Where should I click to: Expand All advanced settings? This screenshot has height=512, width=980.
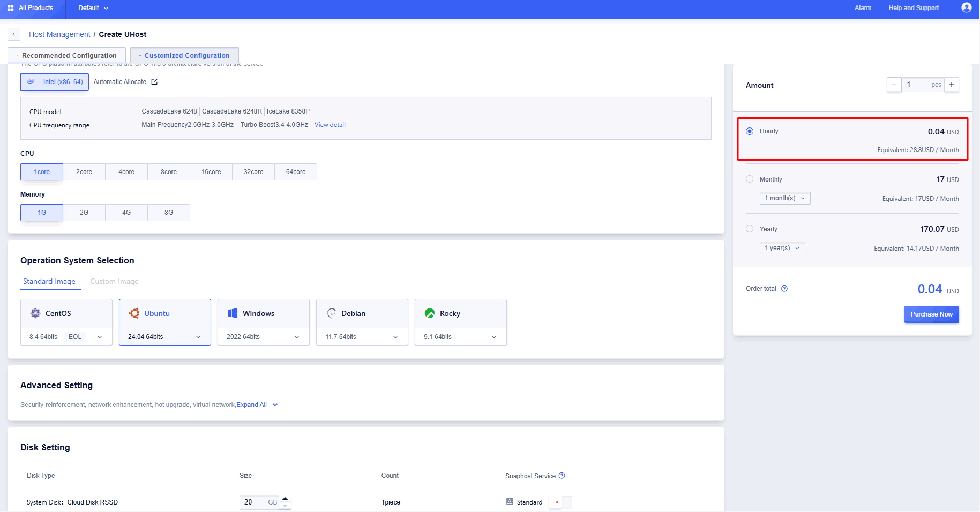tap(257, 405)
